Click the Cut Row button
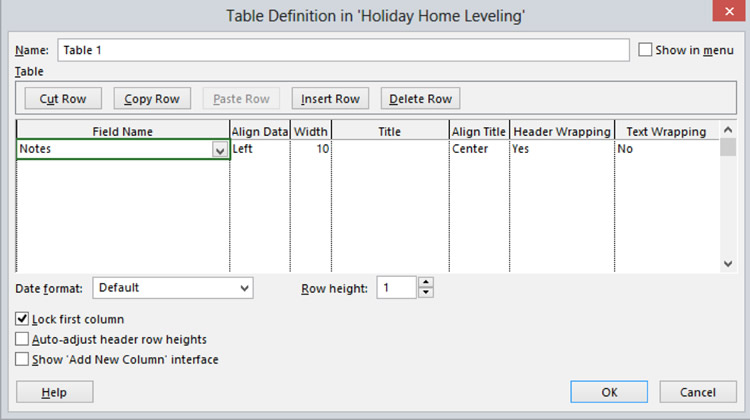The height and width of the screenshot is (420, 750). pyautogui.click(x=63, y=99)
